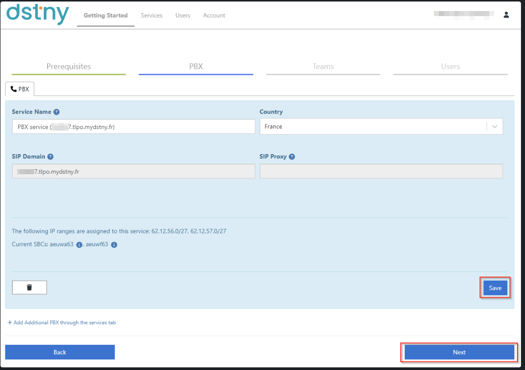
Task: Show help for Service Name
Action: 57,112
